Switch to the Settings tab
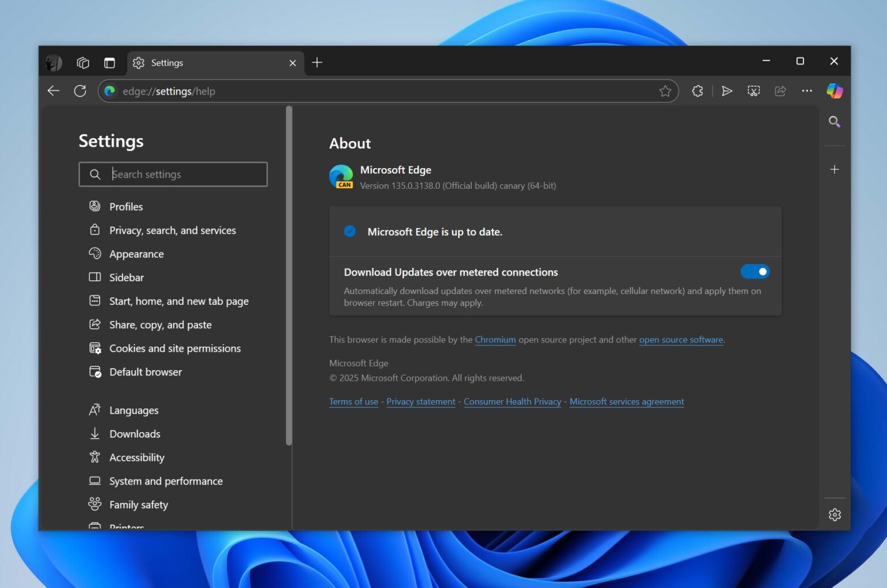 pos(167,62)
